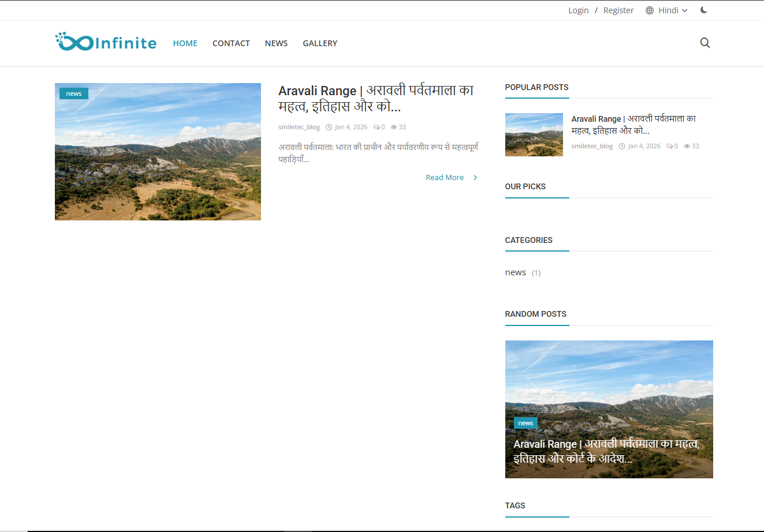Click the comment icon in main article meta

pyautogui.click(x=377, y=127)
